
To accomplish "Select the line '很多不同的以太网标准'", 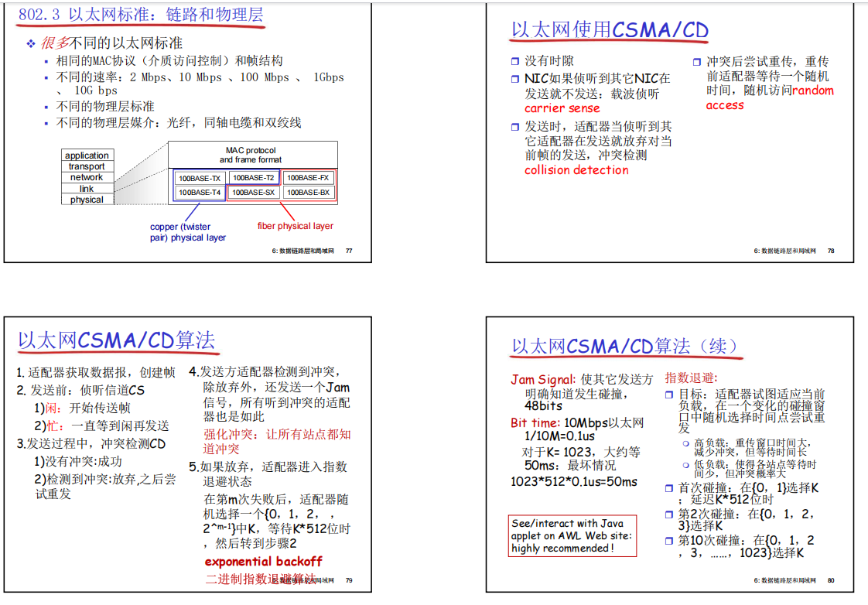I will click(111, 43).
